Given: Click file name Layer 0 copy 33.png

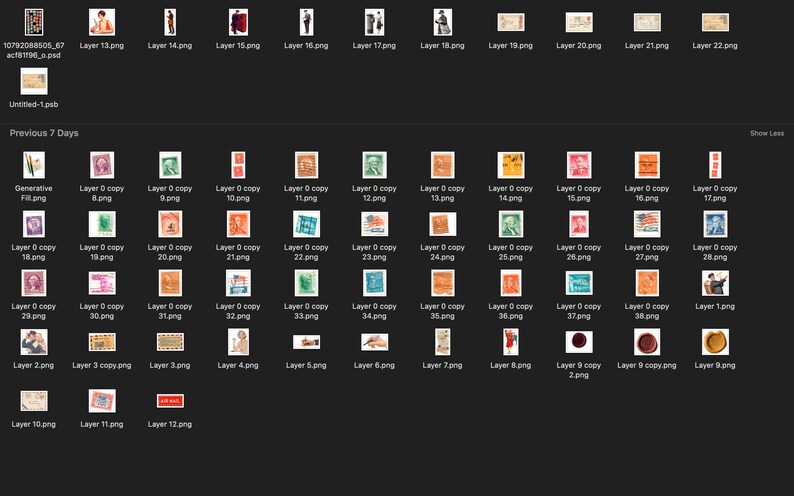Looking at the screenshot, I should 306,311.
